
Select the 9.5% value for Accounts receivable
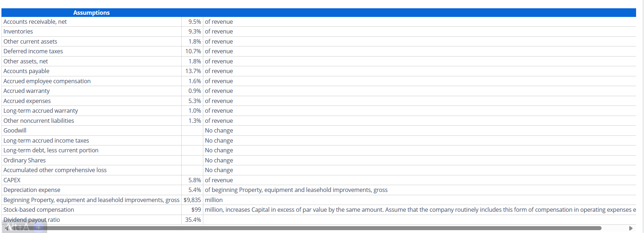(192, 22)
